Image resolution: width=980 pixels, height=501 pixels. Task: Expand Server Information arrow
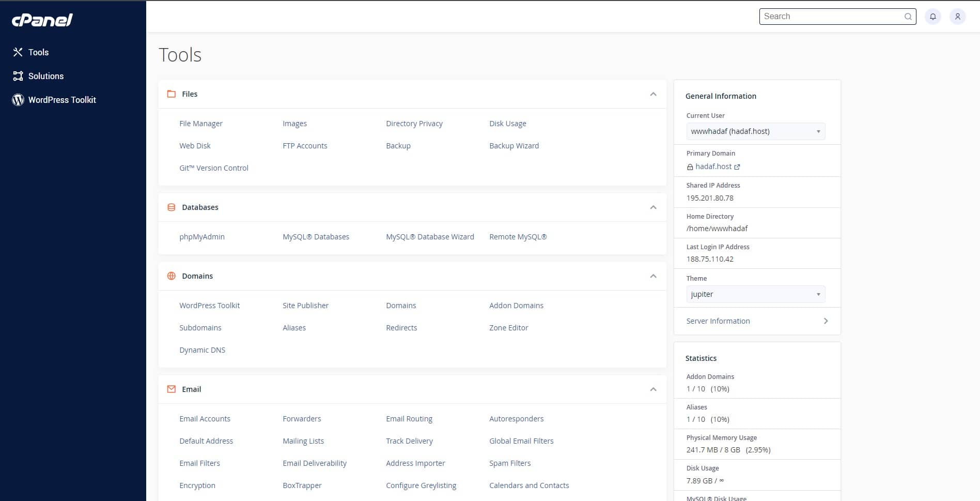click(x=826, y=321)
